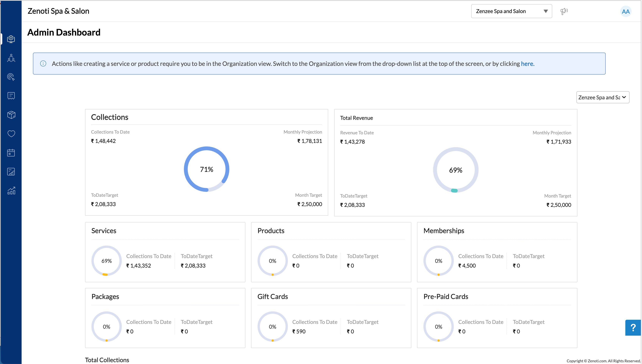642x364 pixels.
Task: Open the Admin settings icon in sidebar
Action: tap(11, 39)
